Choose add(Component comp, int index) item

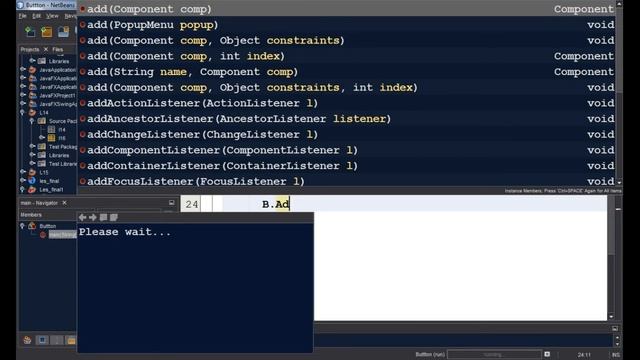tap(347, 56)
